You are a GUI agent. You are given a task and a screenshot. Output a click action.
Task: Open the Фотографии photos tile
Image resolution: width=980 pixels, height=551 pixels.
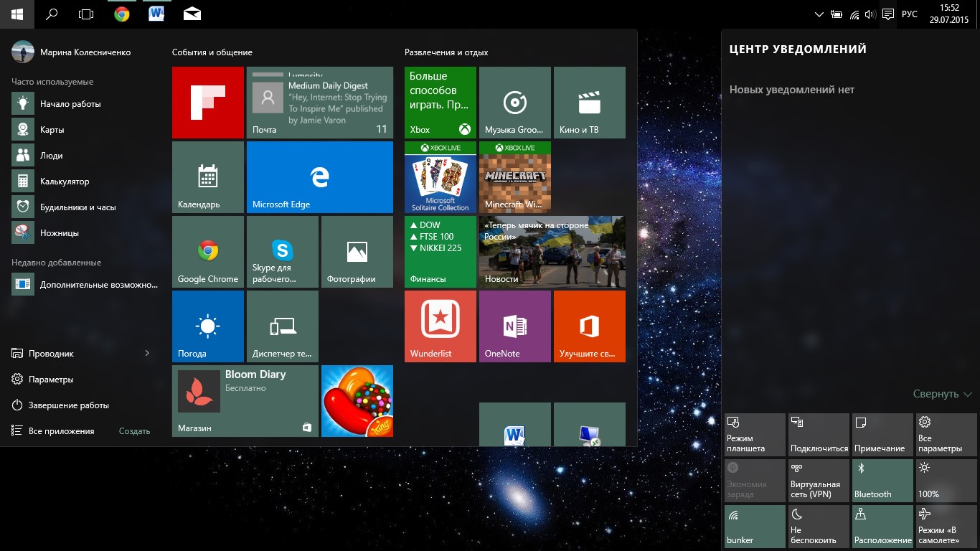(x=357, y=252)
